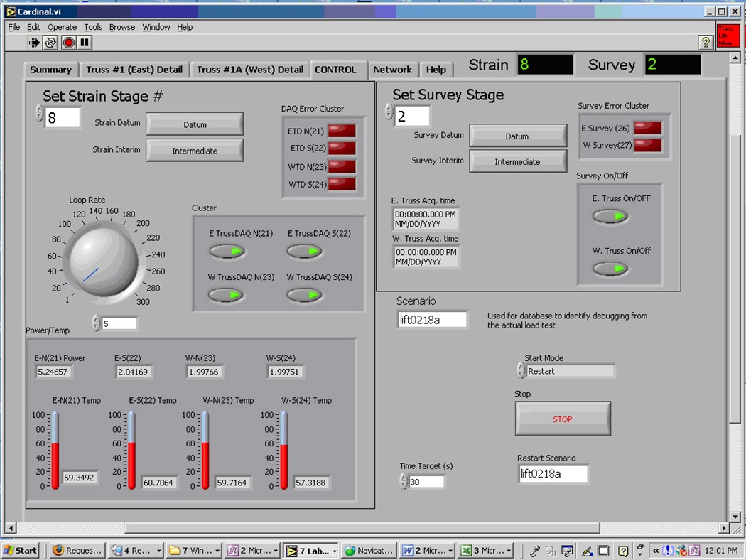Click the Strain Interim Intermediate button
This screenshot has width=746, height=560.
pos(195,151)
